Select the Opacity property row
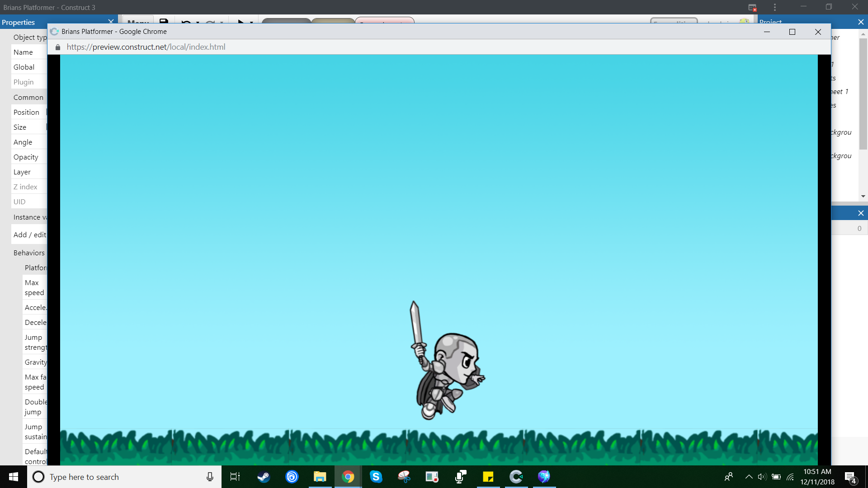Viewport: 868px width, 488px height. (x=29, y=157)
